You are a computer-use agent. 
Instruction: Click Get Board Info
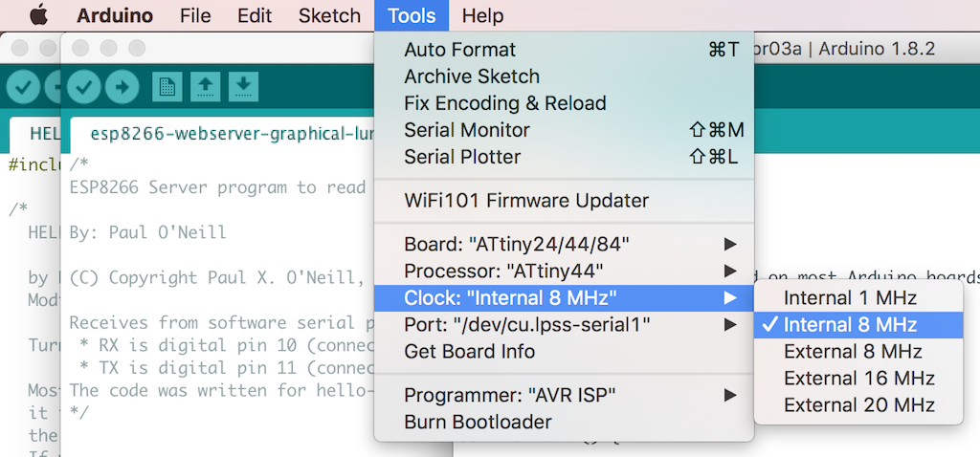pos(469,351)
